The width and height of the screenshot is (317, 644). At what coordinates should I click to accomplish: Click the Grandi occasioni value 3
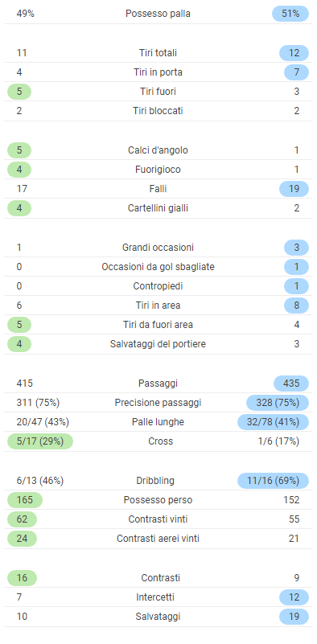click(x=296, y=248)
